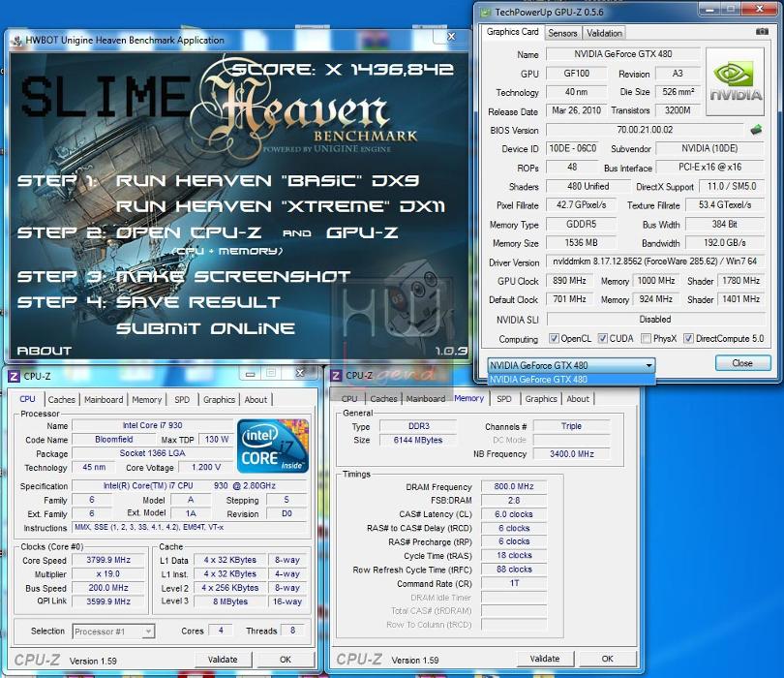The image size is (784, 678).
Task: Open About tab in left CPU-Z window
Action: (x=256, y=399)
